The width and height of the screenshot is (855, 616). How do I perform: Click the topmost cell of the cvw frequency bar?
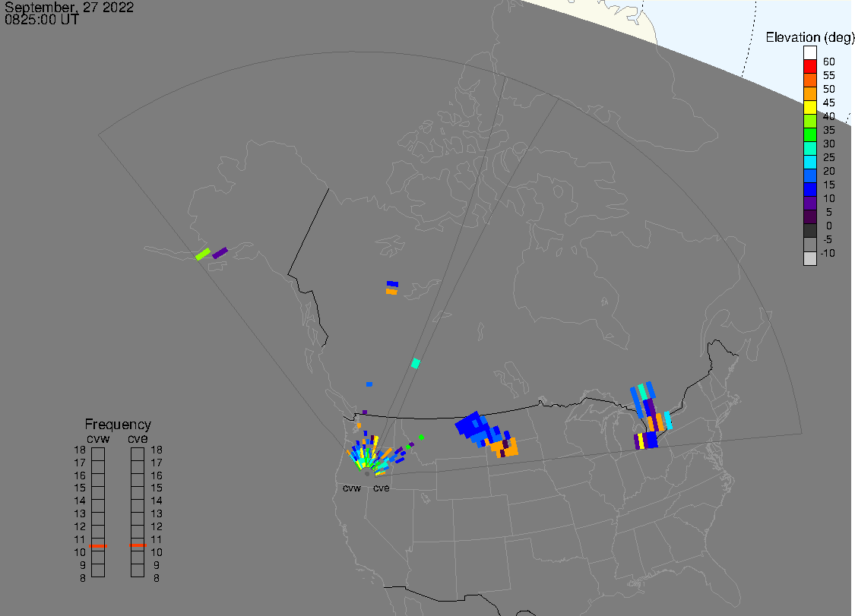[98, 454]
